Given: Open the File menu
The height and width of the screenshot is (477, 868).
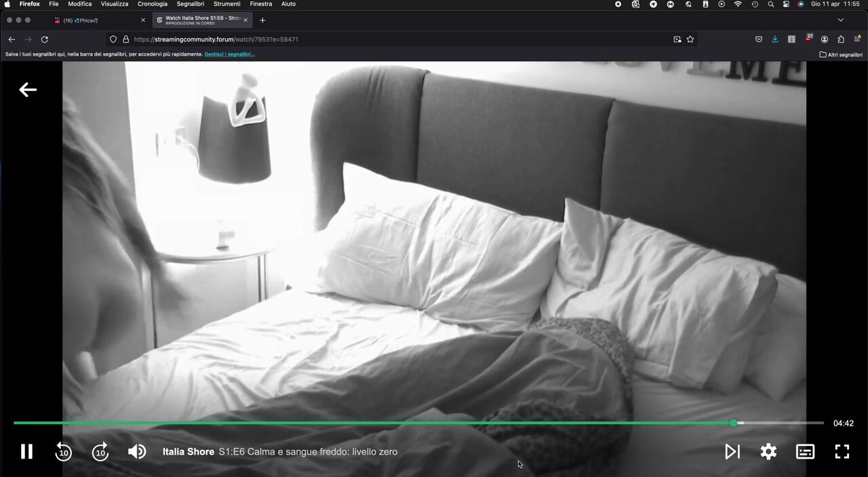Looking at the screenshot, I should click(54, 4).
